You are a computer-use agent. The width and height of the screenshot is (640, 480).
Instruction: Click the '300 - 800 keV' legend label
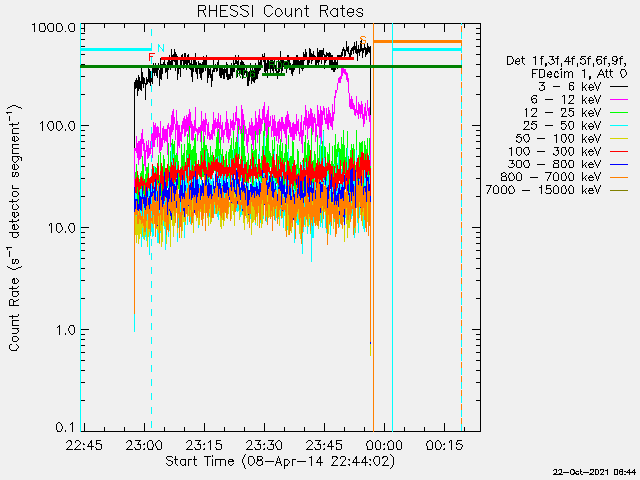point(555,164)
